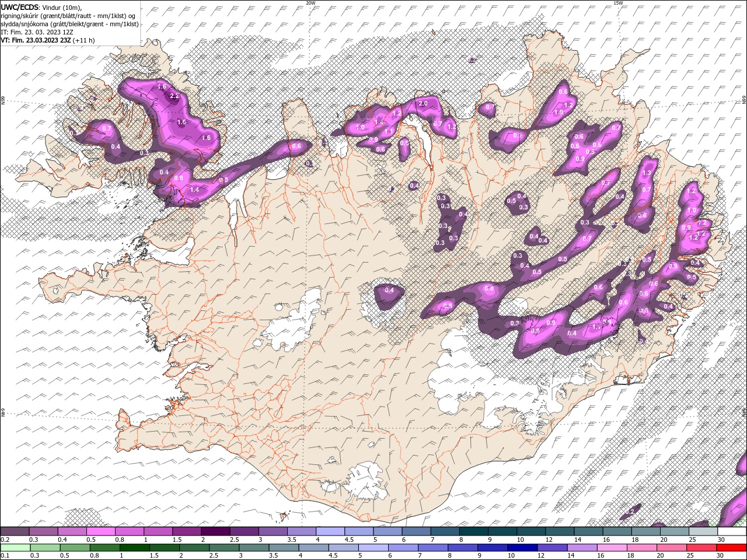The height and width of the screenshot is (560, 747).
Task: Pick teal snow swatch between 9 and 10
Action: click(502, 531)
